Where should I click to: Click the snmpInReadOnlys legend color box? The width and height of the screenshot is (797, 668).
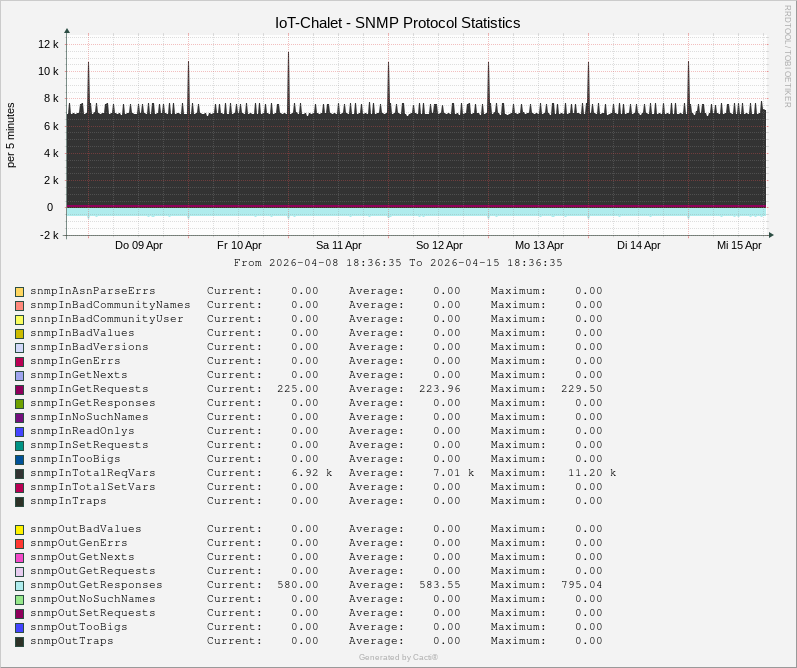pos(19,431)
